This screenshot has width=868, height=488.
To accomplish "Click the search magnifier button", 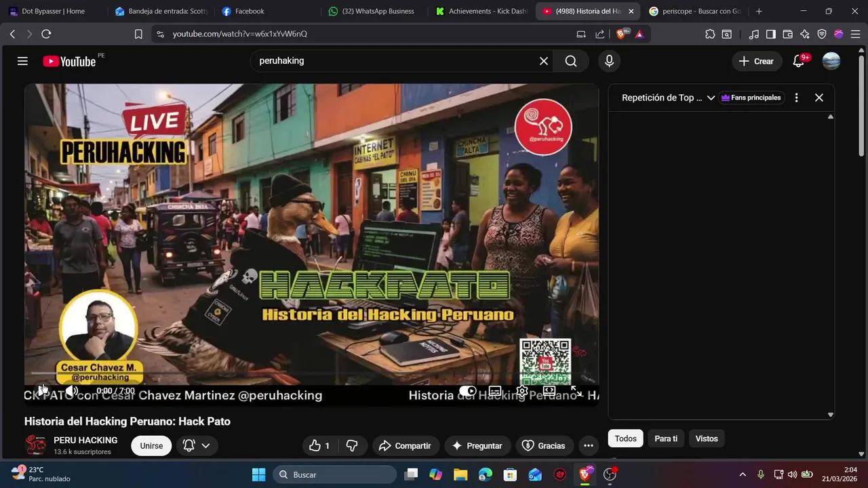I will pyautogui.click(x=571, y=61).
